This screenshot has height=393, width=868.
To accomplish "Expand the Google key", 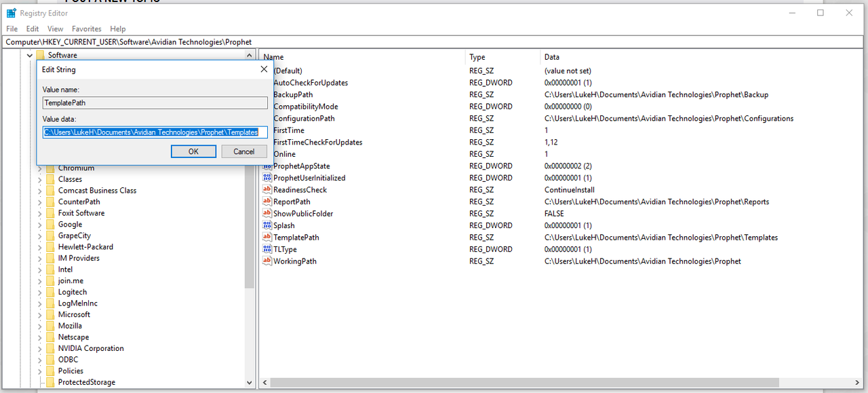I will click(39, 225).
